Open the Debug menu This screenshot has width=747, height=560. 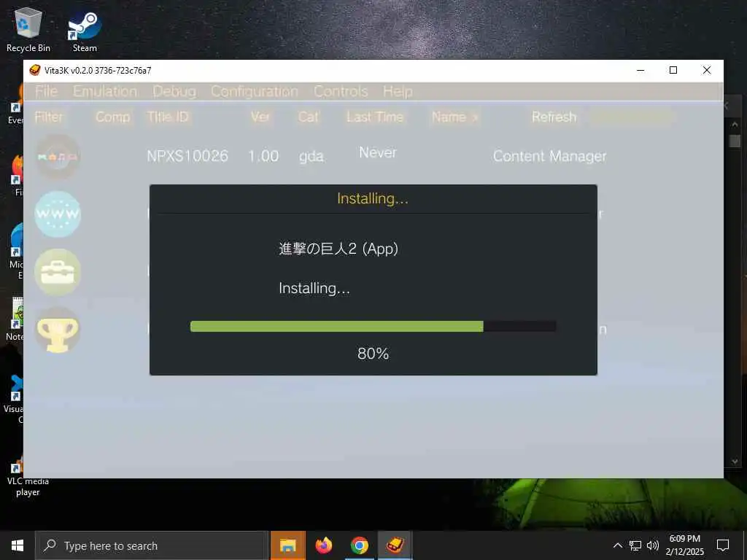(174, 91)
